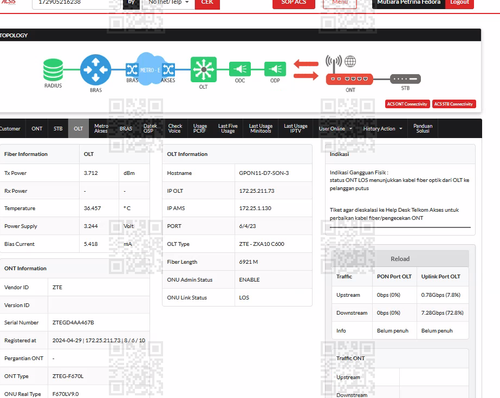Click the TOPOLOGY panel header
The image size is (500, 398).
click(x=240, y=35)
